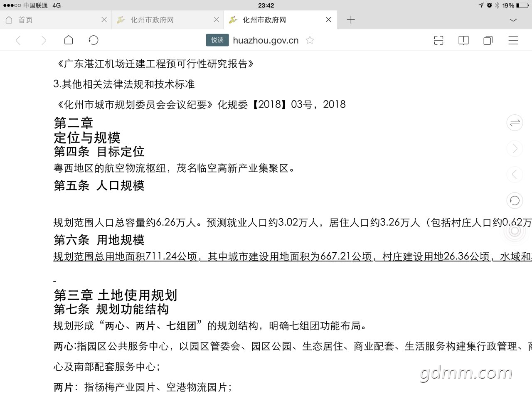Check the battery indicator in status bar

(x=523, y=5)
